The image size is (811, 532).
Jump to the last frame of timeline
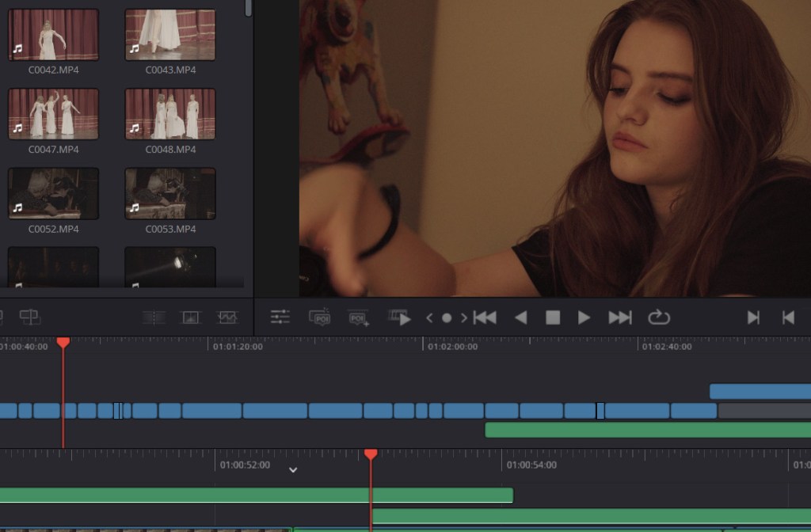tap(619, 317)
